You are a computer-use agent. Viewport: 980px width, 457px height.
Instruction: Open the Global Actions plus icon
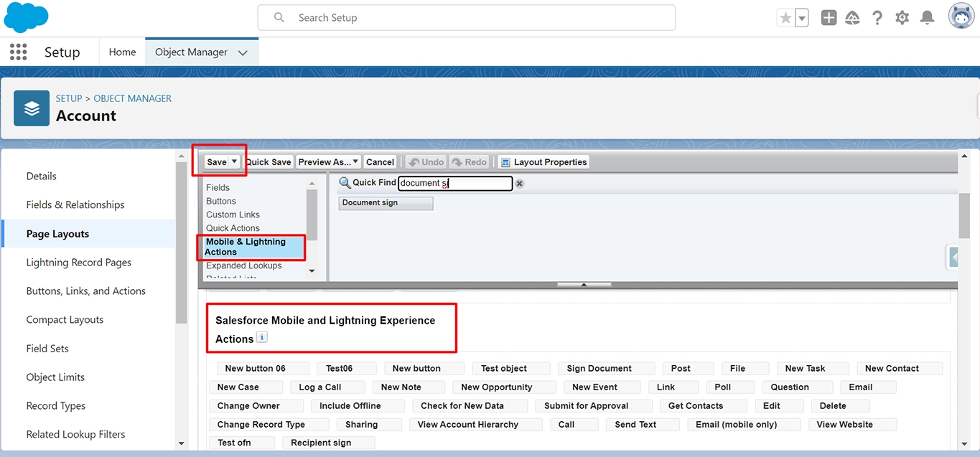(x=829, y=18)
